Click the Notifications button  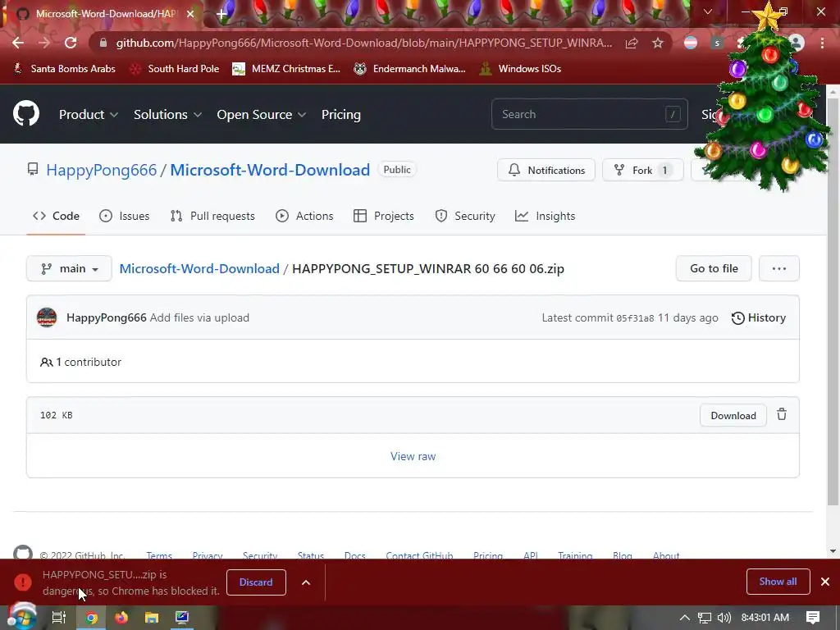[546, 170]
